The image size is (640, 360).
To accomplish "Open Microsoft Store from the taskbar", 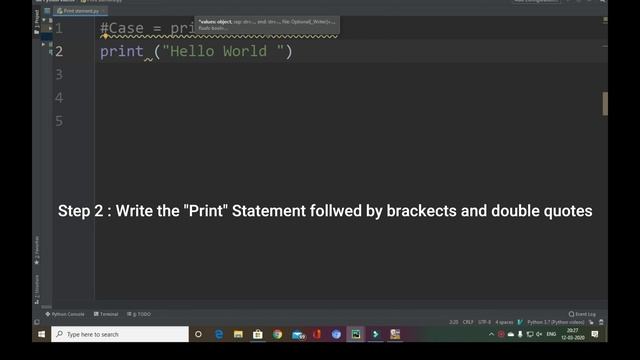I will (x=258, y=334).
